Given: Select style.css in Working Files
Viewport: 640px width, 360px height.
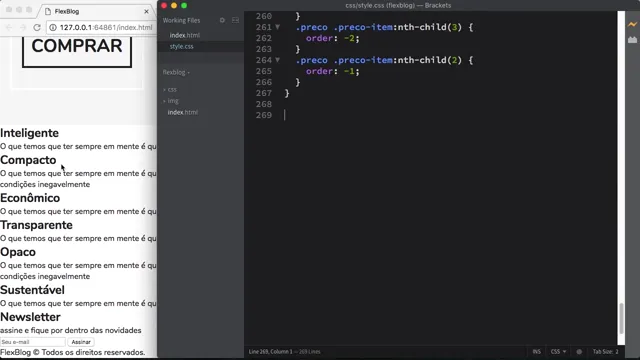Looking at the screenshot, I should point(182,47).
